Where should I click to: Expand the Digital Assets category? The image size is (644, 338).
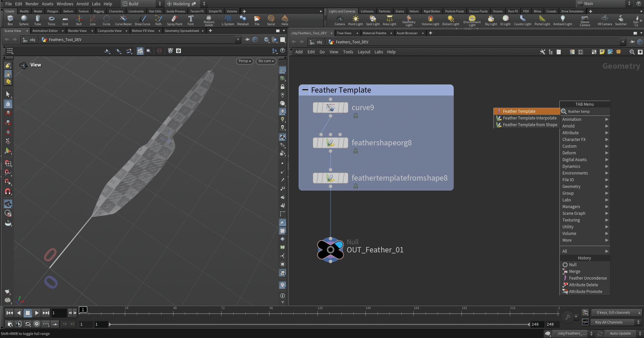(585, 160)
